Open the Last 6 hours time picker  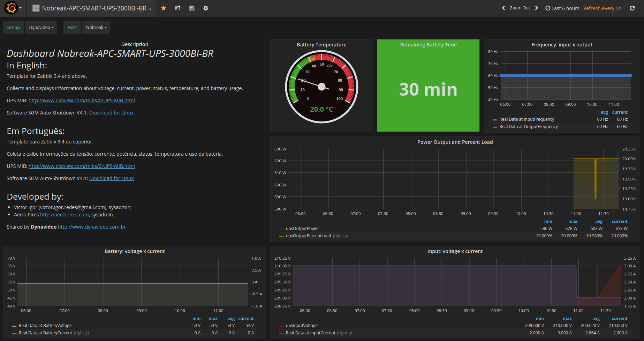[x=562, y=8]
